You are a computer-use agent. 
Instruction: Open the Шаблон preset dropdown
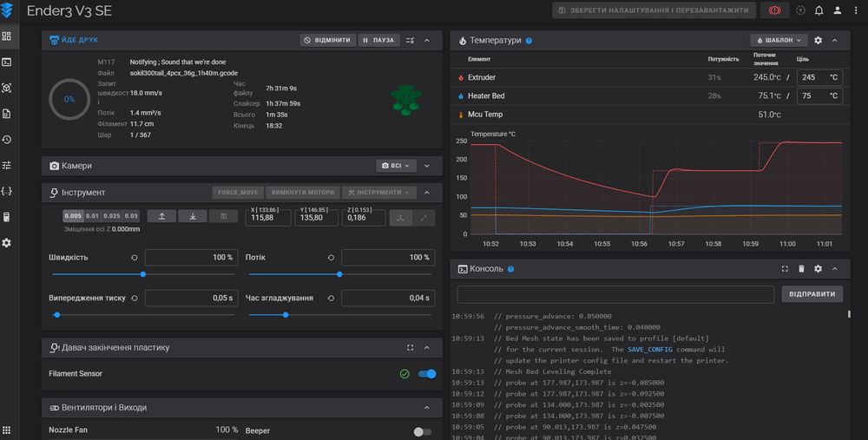coord(778,40)
